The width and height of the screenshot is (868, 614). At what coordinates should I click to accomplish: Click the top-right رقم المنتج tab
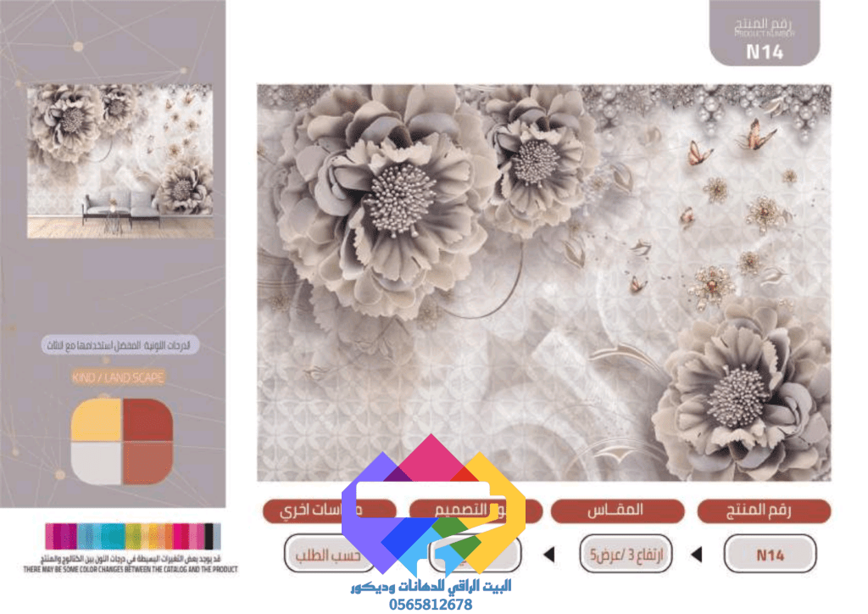pos(765,33)
